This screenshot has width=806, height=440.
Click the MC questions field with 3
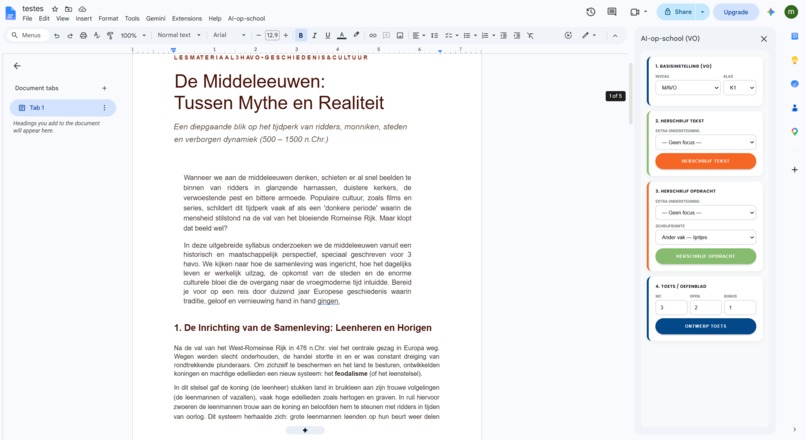671,307
